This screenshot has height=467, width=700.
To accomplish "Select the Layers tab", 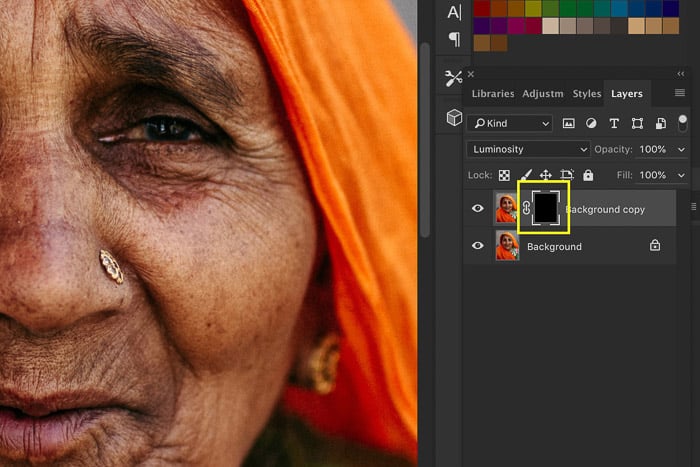I will click(x=627, y=94).
